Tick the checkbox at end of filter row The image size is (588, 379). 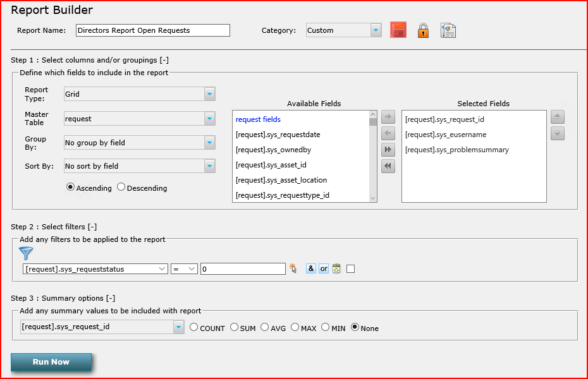point(351,269)
